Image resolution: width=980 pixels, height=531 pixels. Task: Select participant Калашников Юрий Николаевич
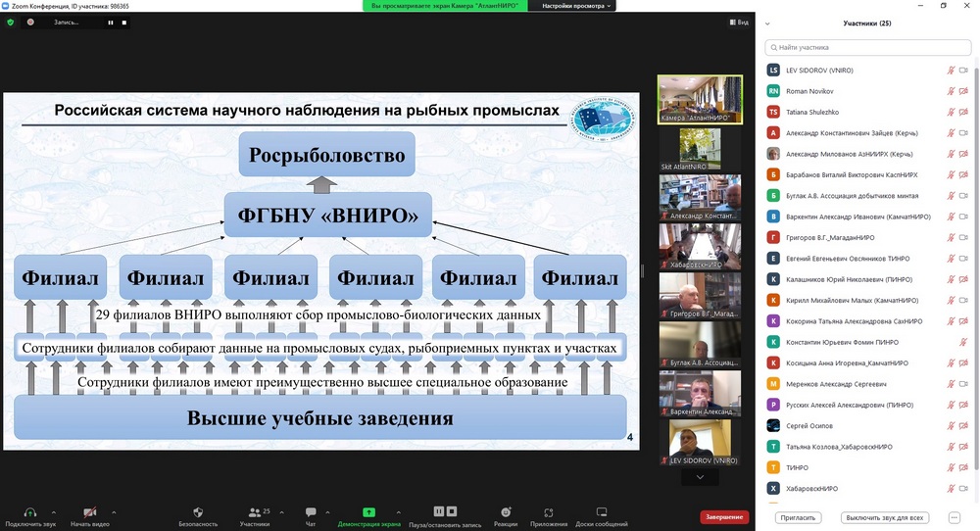pyautogui.click(x=867, y=279)
